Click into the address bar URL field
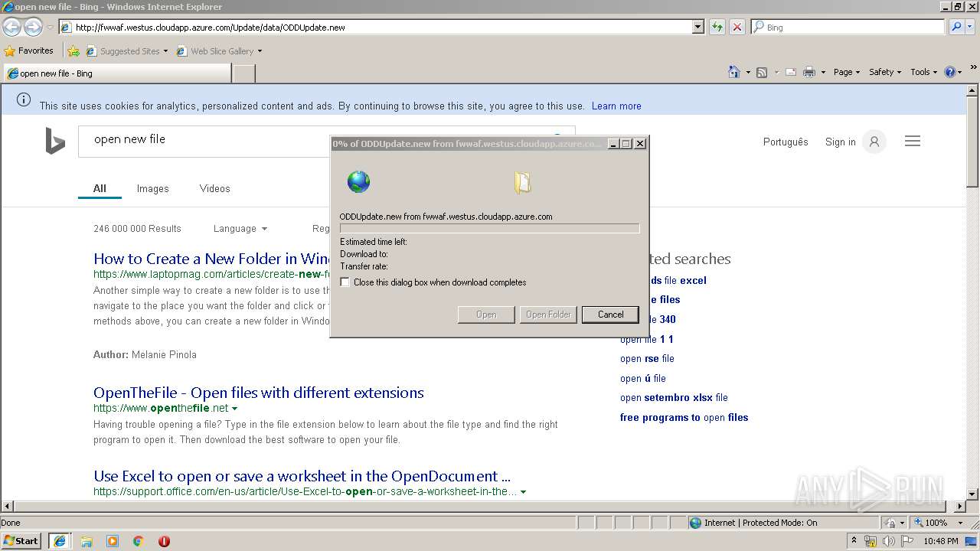This screenshot has height=551, width=980. [375, 27]
